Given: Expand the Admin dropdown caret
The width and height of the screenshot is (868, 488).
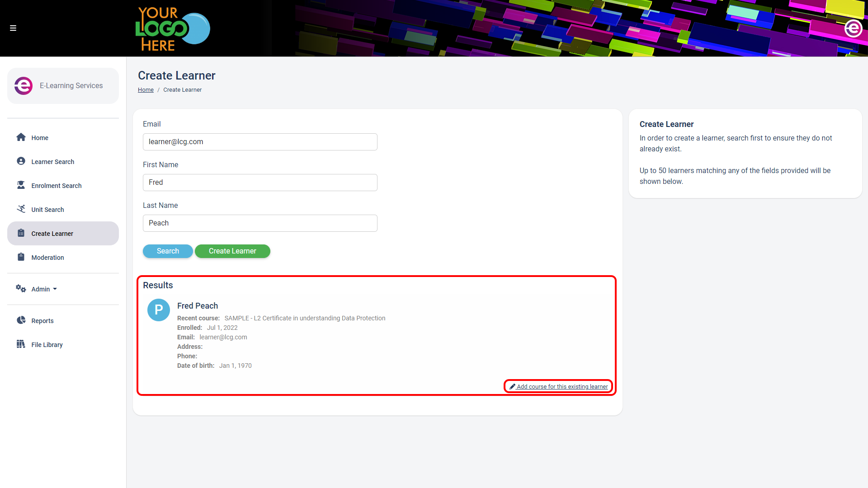Looking at the screenshot, I should click(55, 289).
